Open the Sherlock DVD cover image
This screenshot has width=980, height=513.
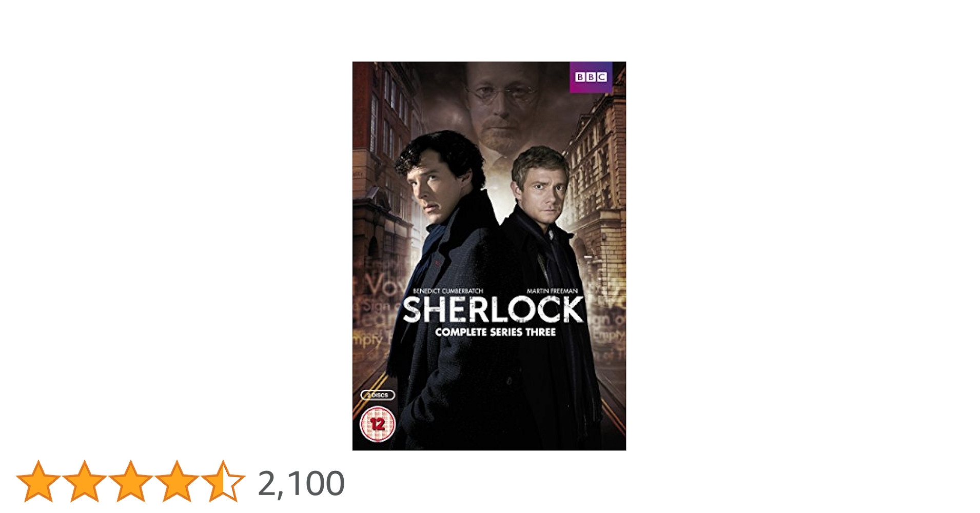tap(489, 256)
